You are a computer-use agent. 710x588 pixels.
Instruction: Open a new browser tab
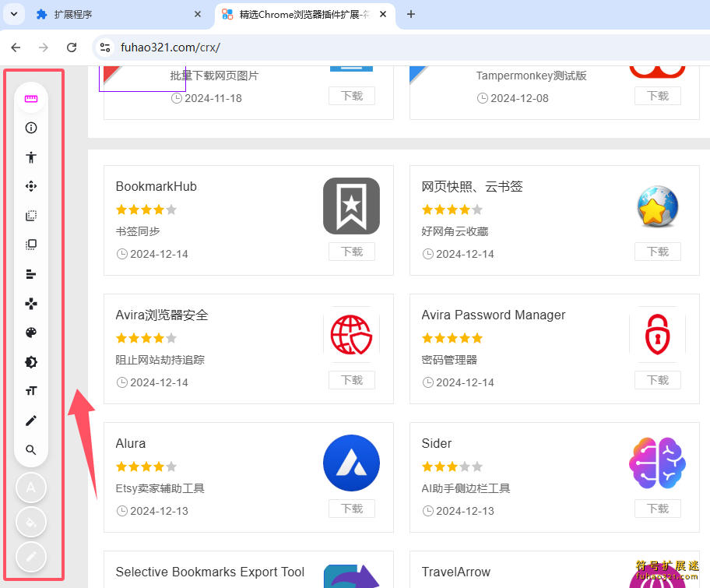411,15
